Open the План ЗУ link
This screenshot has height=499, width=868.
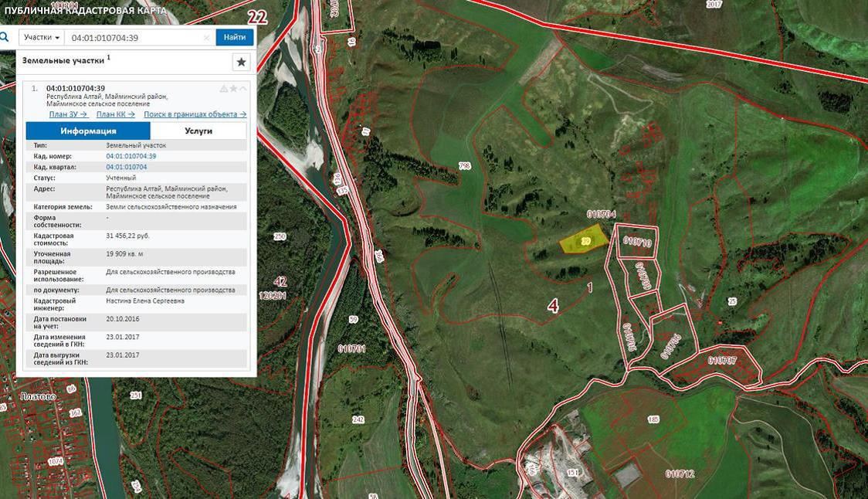click(x=68, y=114)
